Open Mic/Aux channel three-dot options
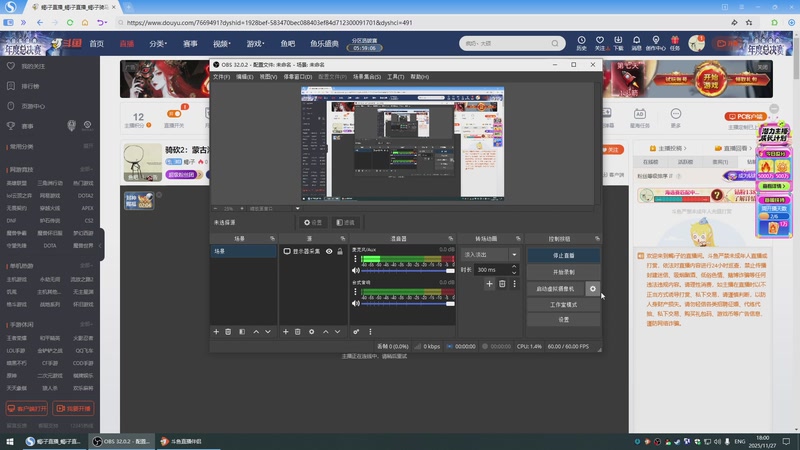This screenshot has width=800, height=450. coord(355,259)
